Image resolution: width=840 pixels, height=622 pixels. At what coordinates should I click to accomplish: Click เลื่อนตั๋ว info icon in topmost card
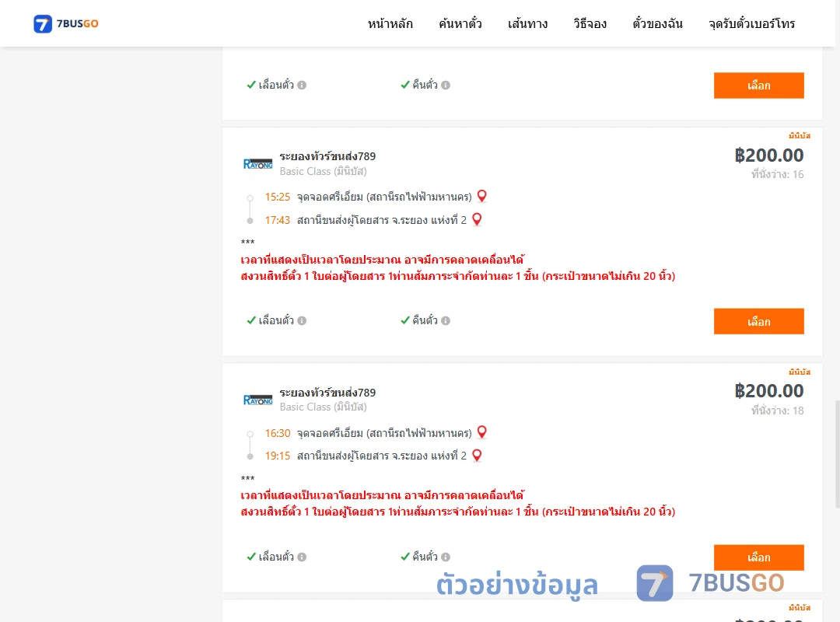tap(302, 86)
